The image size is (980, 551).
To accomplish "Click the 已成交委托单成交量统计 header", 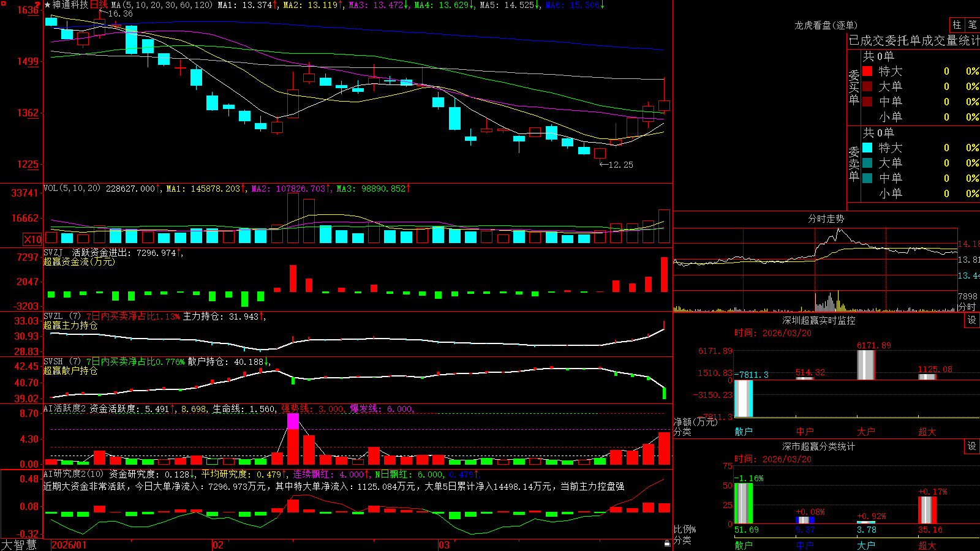I will [914, 40].
